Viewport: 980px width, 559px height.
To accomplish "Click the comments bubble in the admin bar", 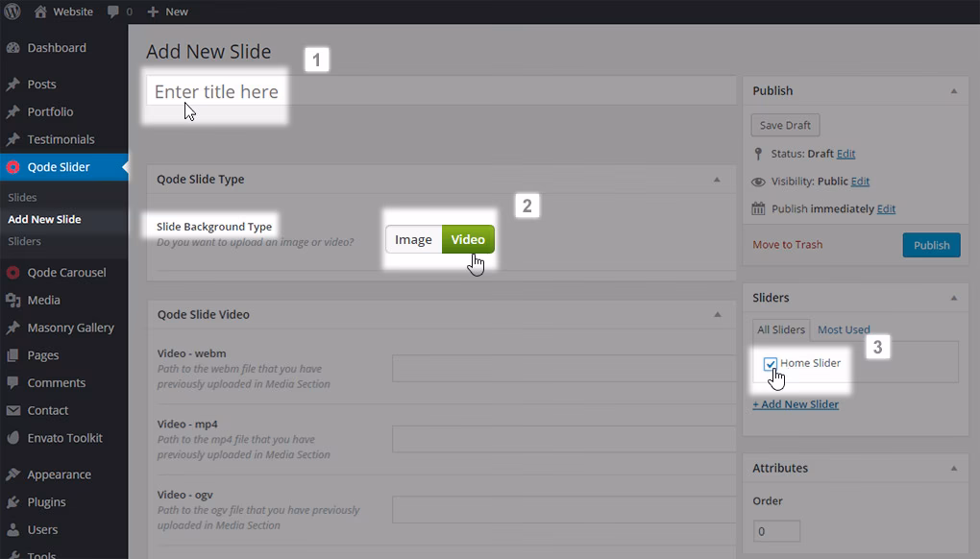I will point(112,12).
